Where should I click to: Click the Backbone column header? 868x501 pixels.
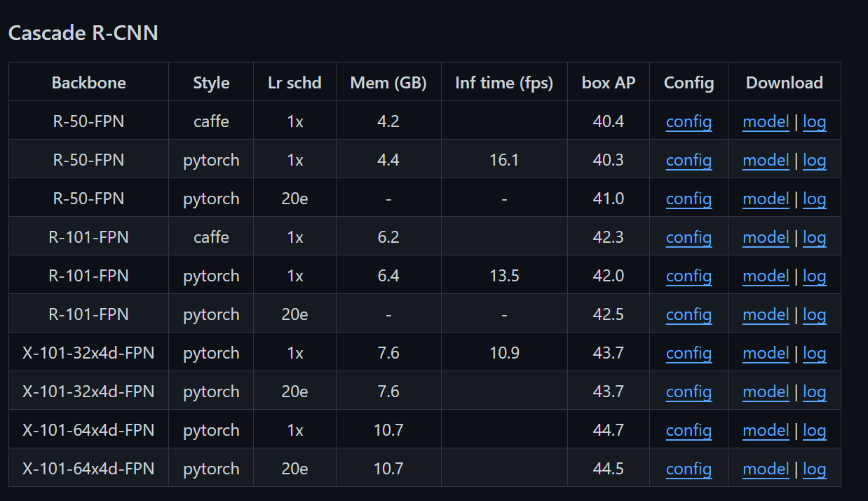coord(88,83)
